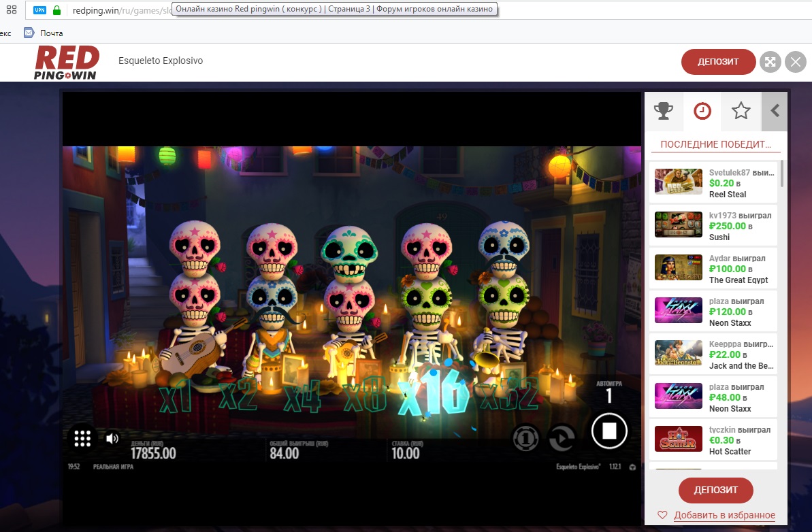Image resolution: width=812 pixels, height=532 pixels.
Task: Click the РЕАЛЬНАЯ ИГРА label
Action: 114,467
